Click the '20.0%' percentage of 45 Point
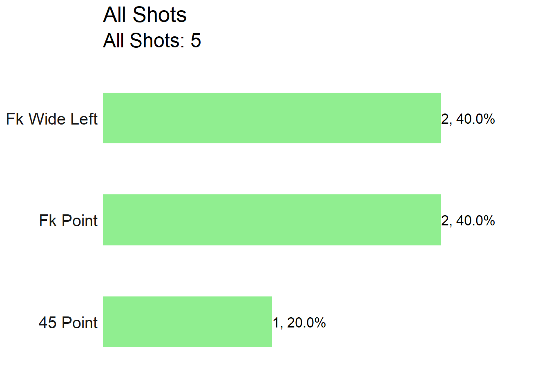The image size is (549, 392). click(306, 323)
